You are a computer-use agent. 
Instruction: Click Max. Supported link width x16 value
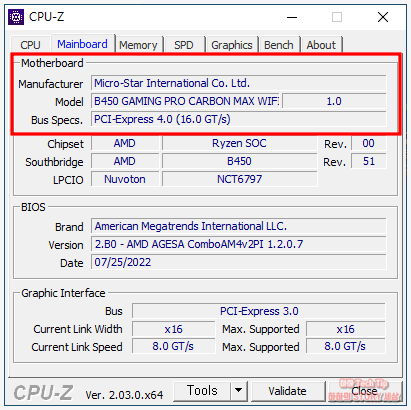[346, 329]
